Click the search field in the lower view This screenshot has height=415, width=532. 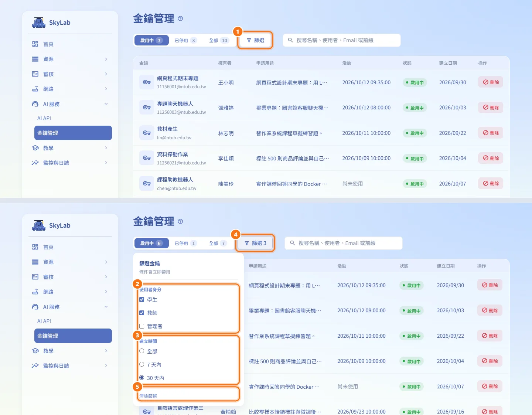click(x=344, y=243)
